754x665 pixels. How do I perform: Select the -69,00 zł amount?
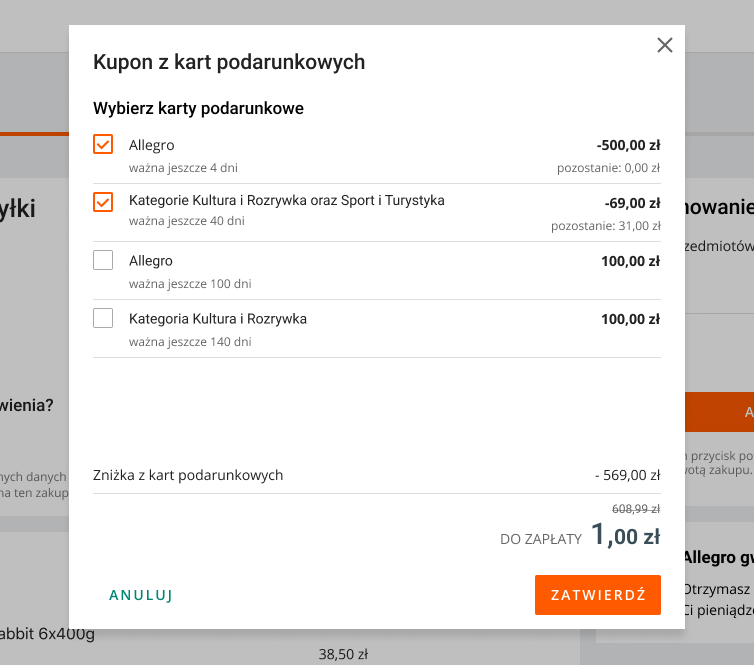(x=632, y=203)
